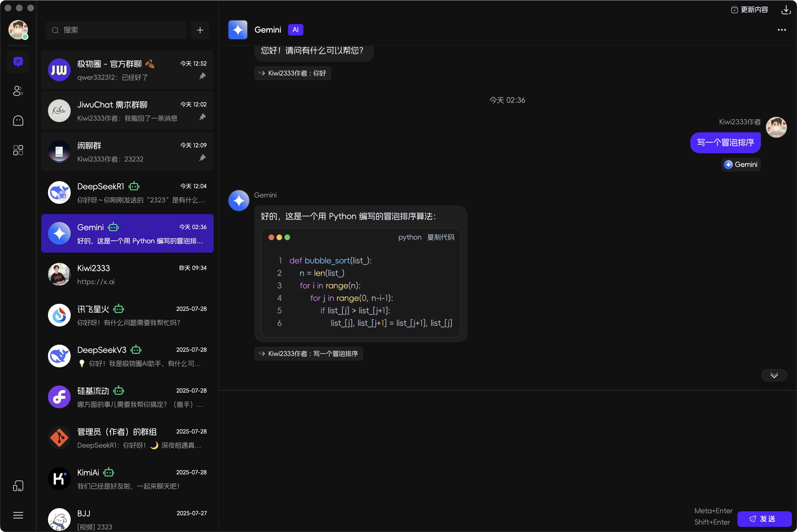
Task: Click the Gemini avatar in chat header
Action: (238, 30)
